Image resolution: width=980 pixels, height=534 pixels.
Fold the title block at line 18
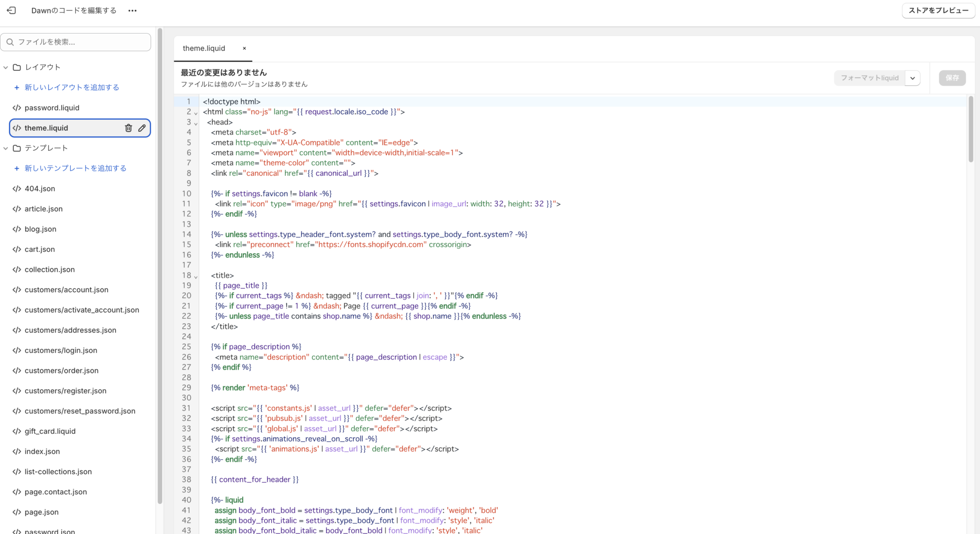coord(196,277)
